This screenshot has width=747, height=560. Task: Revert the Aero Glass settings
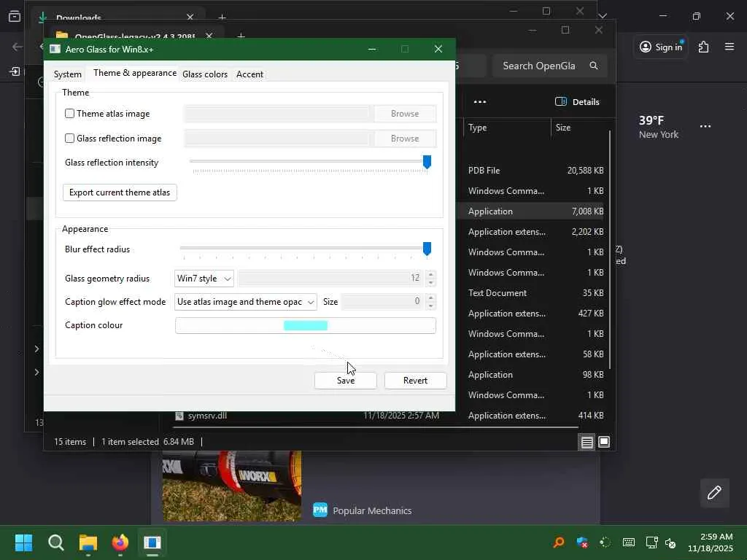pyautogui.click(x=415, y=381)
